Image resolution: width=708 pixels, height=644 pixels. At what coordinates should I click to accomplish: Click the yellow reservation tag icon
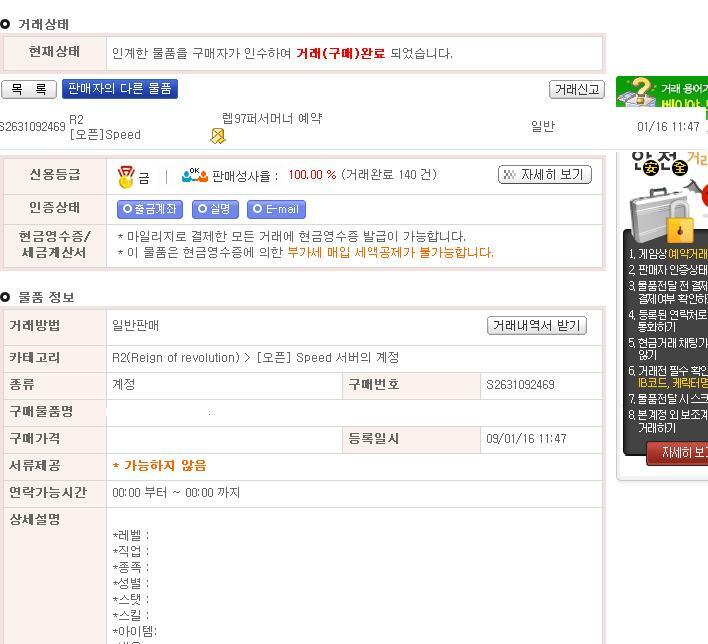point(218,135)
